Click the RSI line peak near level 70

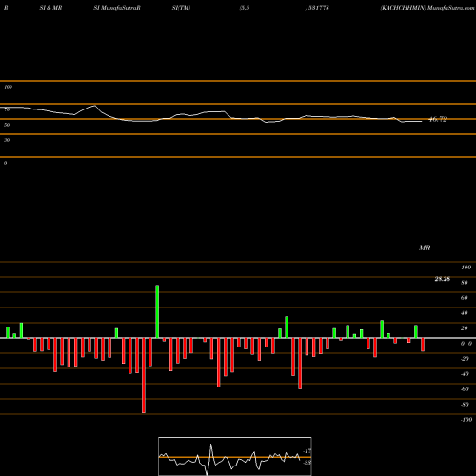click(94, 106)
